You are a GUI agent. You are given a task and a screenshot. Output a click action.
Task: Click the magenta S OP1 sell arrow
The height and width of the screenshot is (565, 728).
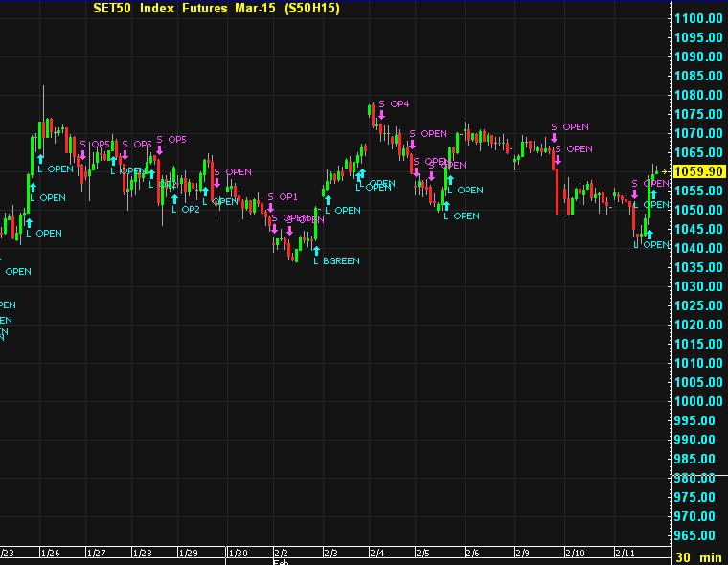pyautogui.click(x=271, y=208)
